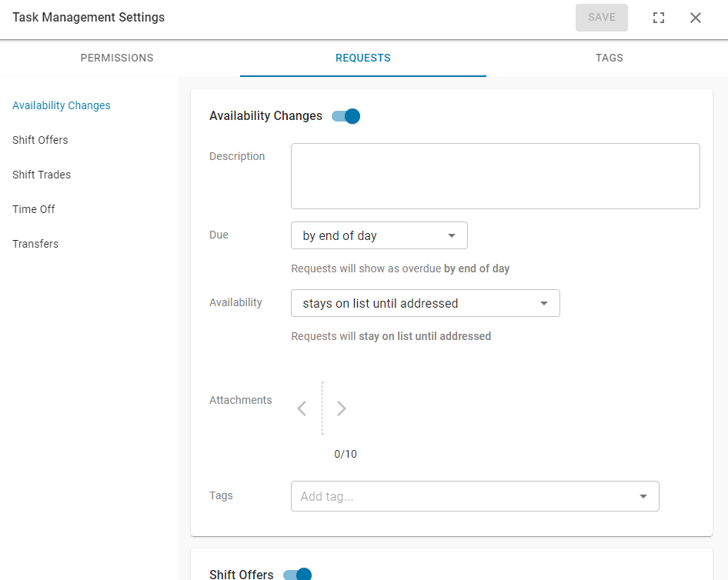Click the greyed-out SAVE button
Screen dimensions: 728x580
(x=601, y=18)
